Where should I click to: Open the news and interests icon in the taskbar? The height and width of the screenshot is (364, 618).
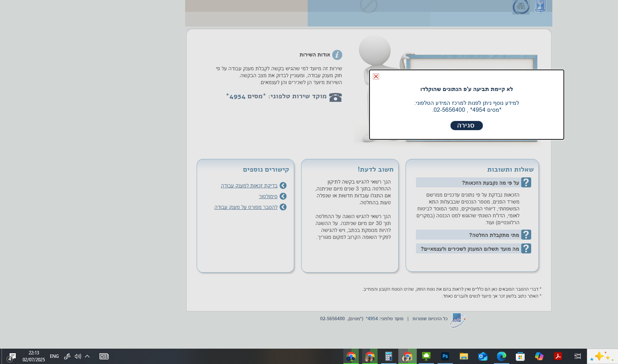[x=104, y=356]
